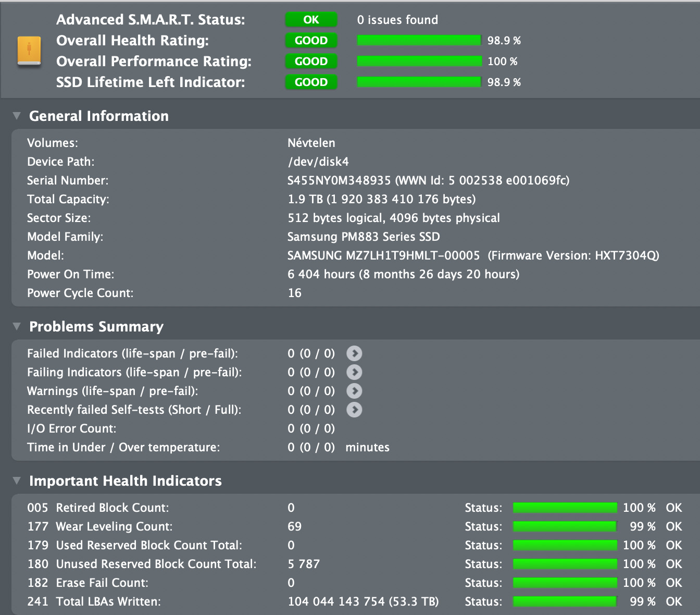Collapse the Problems Summary section
Image resolution: width=700 pixels, height=615 pixels.
pyautogui.click(x=17, y=326)
